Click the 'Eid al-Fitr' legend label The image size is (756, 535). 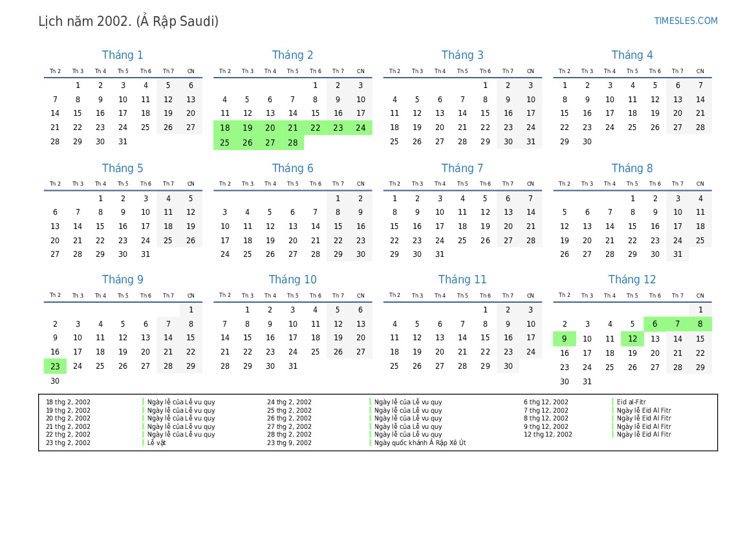631,402
